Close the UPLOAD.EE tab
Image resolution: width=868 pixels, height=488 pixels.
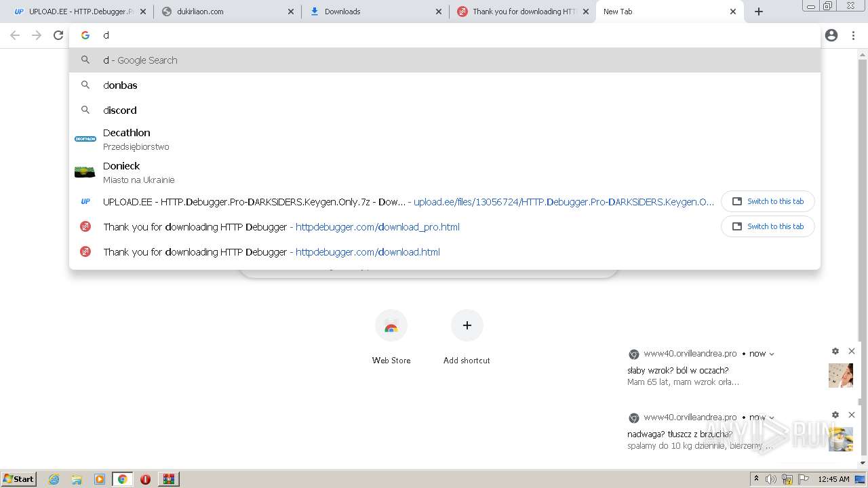coord(143,12)
